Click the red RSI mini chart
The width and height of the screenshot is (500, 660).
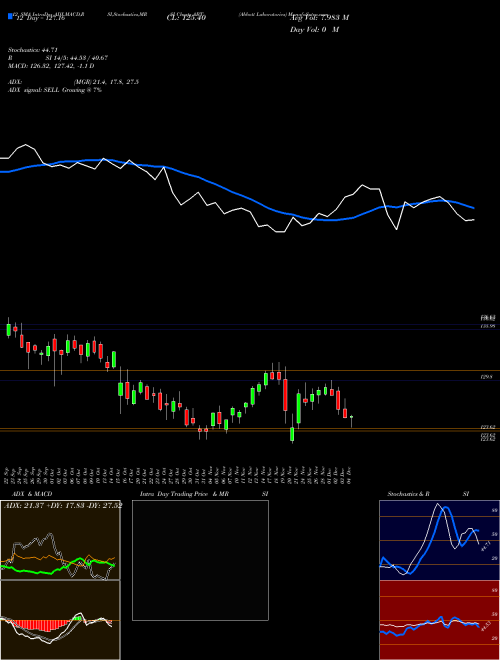coord(439,620)
